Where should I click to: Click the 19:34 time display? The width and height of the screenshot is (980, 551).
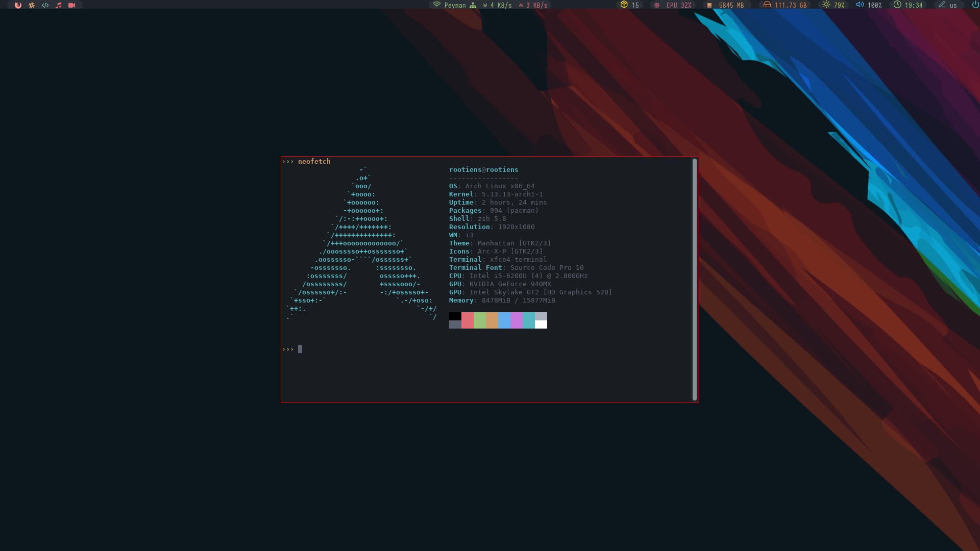pos(914,5)
